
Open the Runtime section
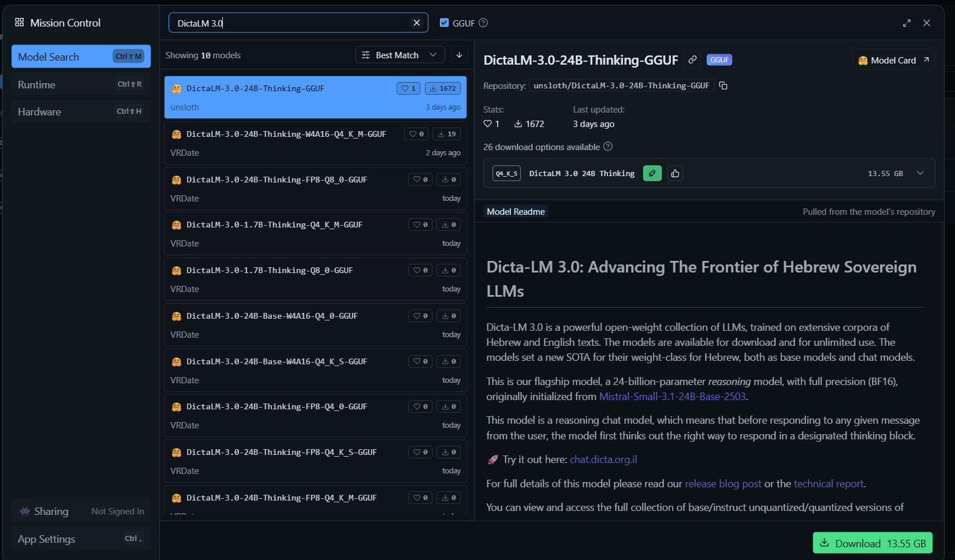click(81, 84)
